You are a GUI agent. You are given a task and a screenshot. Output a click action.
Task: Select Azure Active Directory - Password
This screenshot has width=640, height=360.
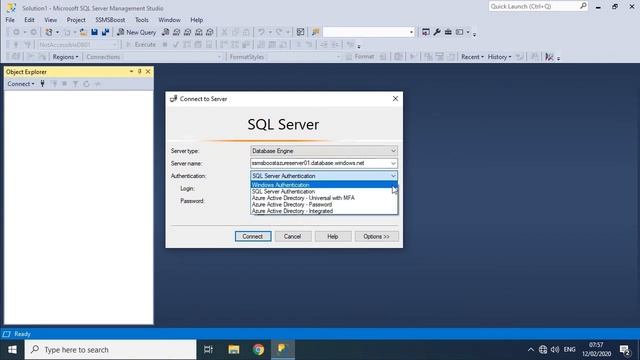pos(324,204)
